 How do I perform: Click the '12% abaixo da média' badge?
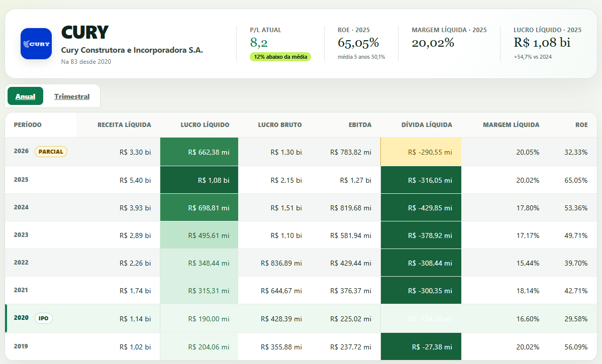click(x=280, y=57)
